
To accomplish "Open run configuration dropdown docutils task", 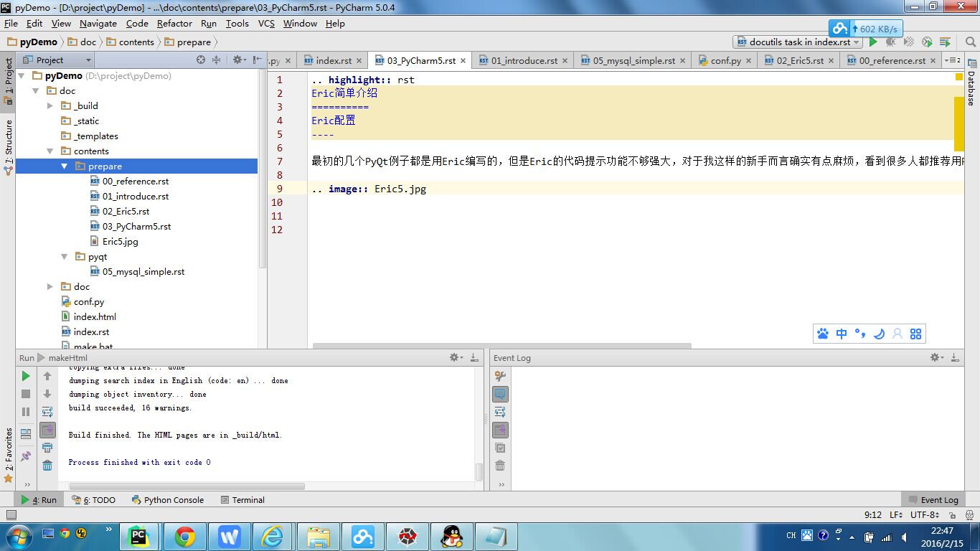I will (x=799, y=42).
